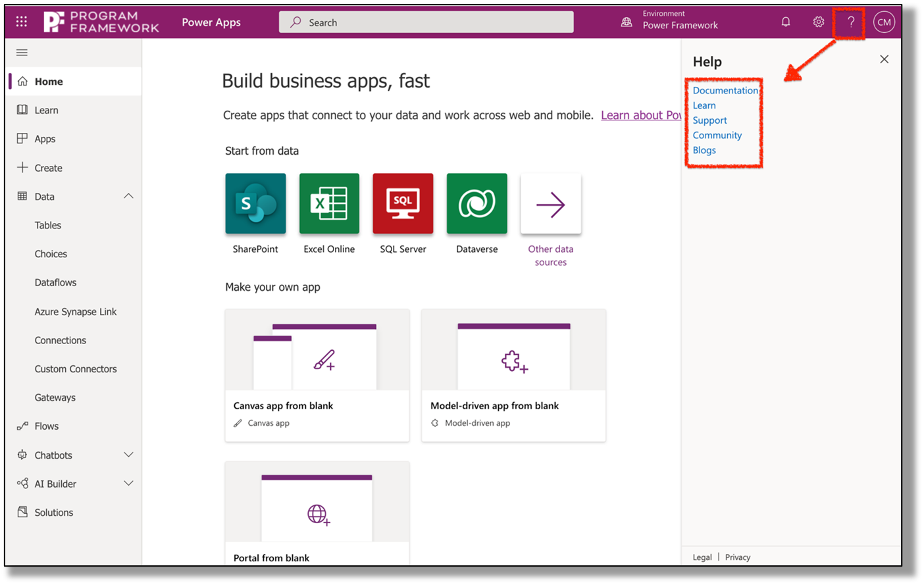Click the Flows icon in sidebar

(x=22, y=426)
